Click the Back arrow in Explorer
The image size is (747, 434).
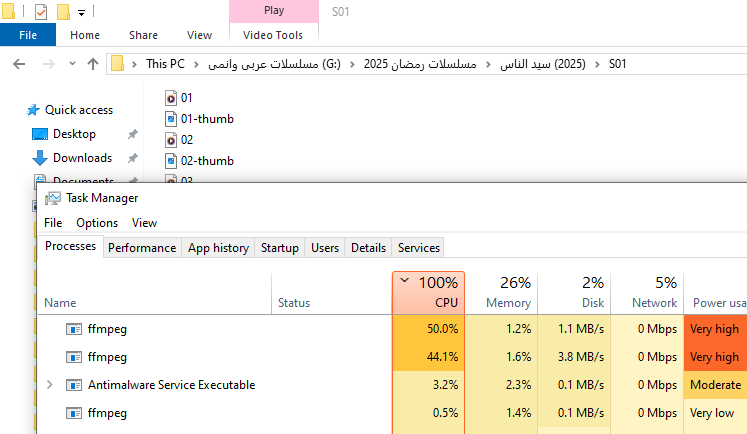point(19,64)
